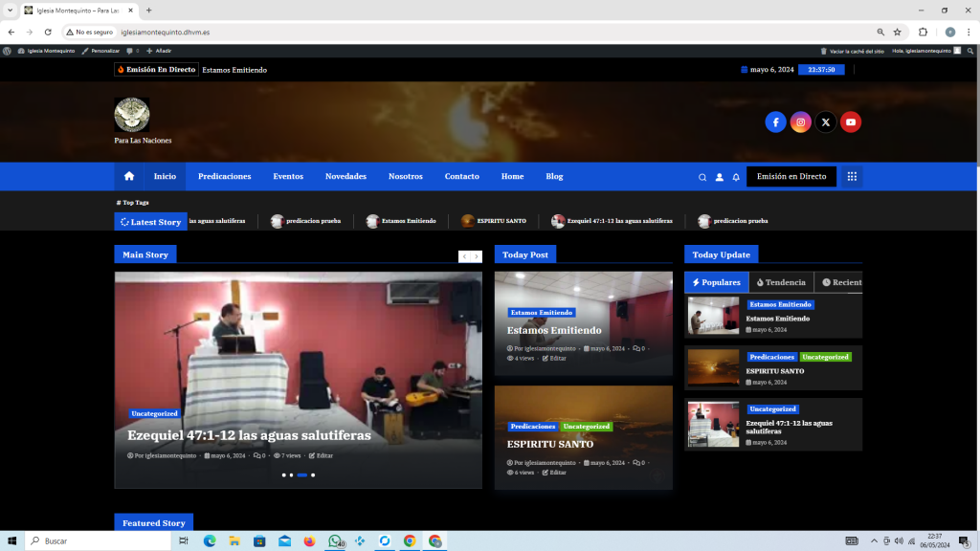The image size is (980, 551).
Task: Click the Emisión en Directo black button
Action: (791, 177)
